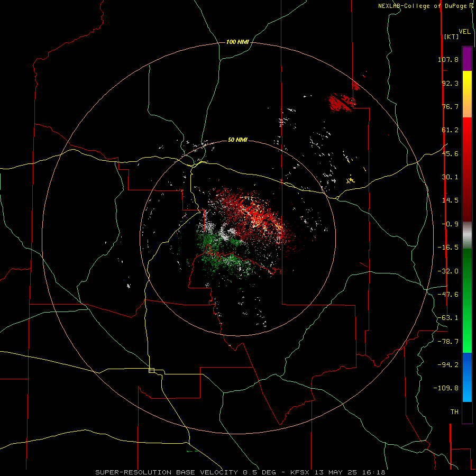
Task: Select the -63.1 scale value
Action: 448,318
